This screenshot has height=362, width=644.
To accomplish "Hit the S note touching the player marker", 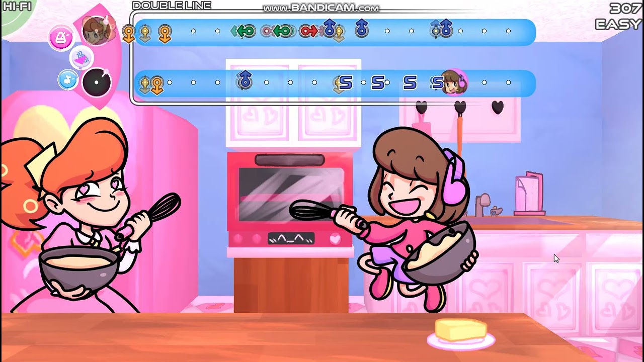I will [x=438, y=82].
